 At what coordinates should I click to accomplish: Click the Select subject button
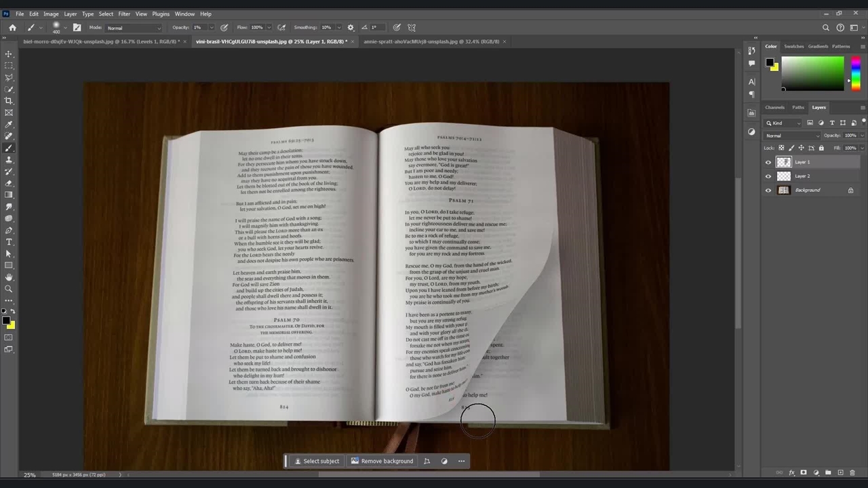point(317,461)
